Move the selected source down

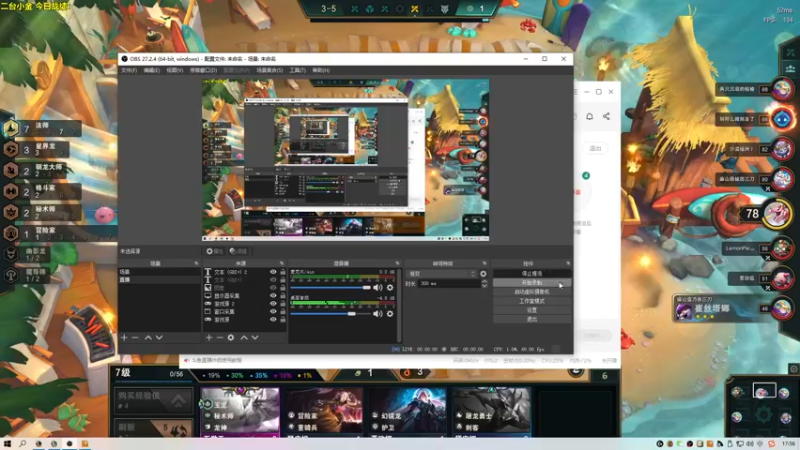click(x=255, y=337)
